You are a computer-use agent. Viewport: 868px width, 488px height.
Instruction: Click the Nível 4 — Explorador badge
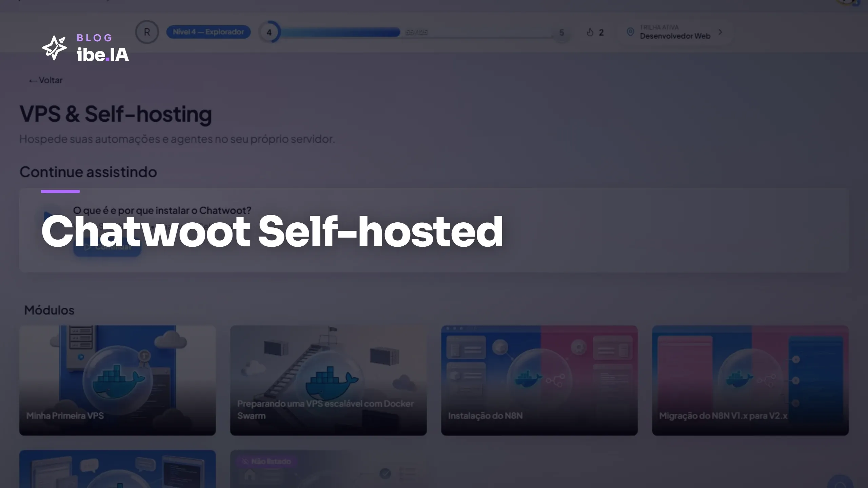pos(208,32)
